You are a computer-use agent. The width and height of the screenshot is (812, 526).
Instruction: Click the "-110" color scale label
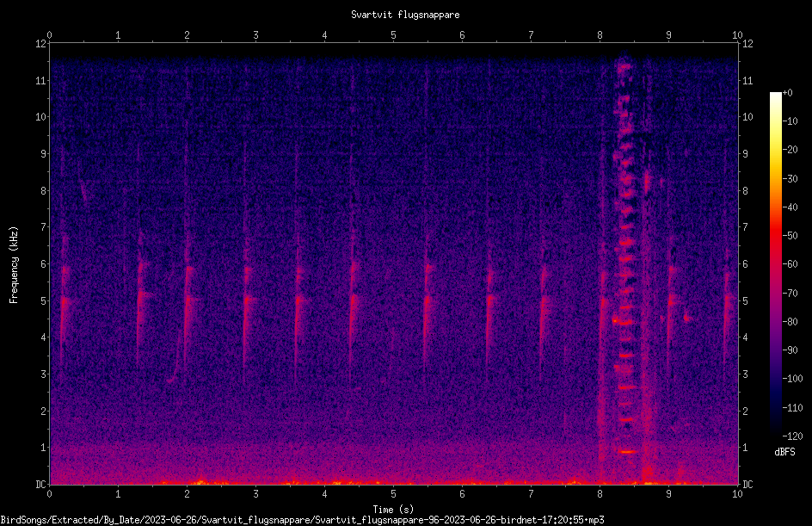click(793, 408)
